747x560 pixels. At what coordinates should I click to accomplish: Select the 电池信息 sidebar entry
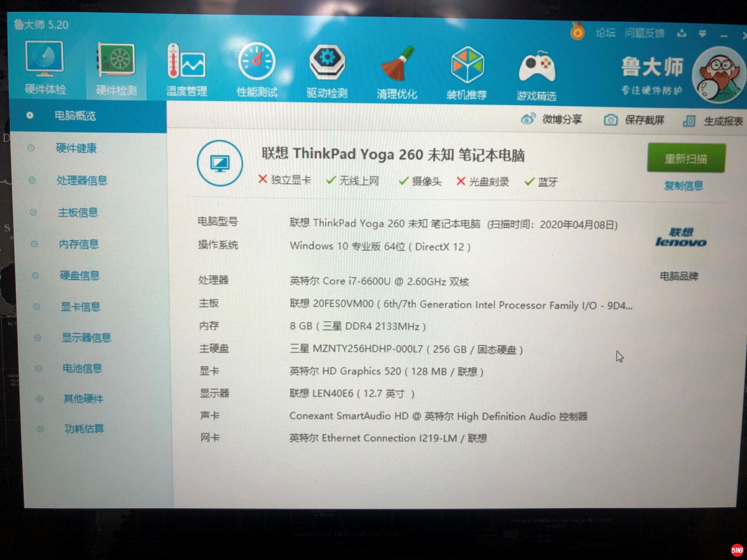pyautogui.click(x=82, y=368)
